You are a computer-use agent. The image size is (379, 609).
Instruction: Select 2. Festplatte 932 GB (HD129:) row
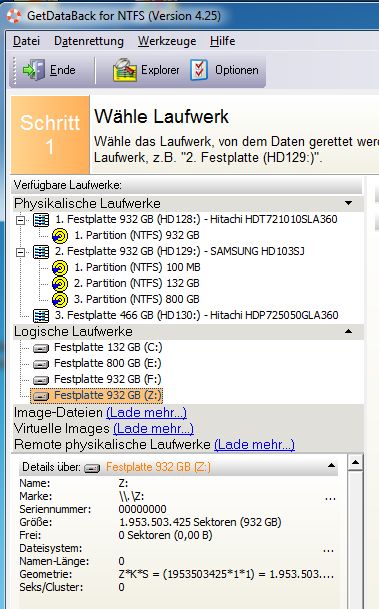[179, 251]
